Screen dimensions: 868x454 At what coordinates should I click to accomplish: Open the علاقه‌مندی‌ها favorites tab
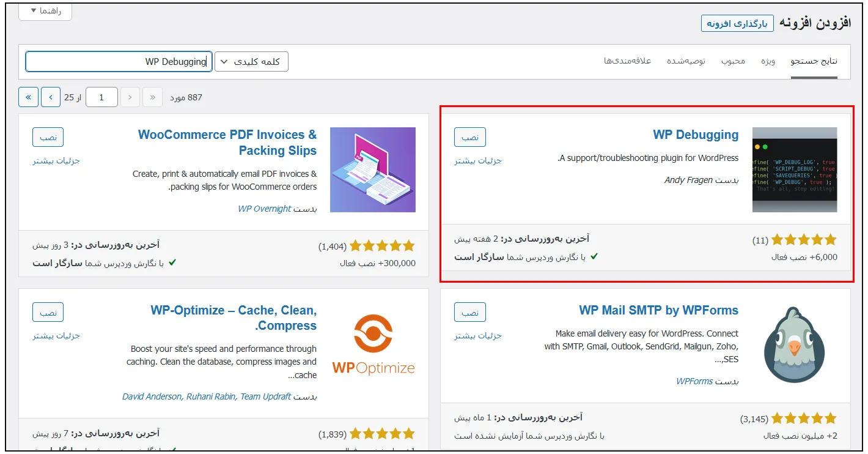(628, 61)
